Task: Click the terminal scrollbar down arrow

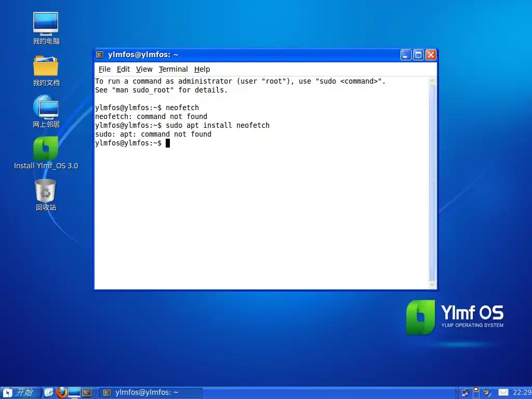Action: [432, 285]
